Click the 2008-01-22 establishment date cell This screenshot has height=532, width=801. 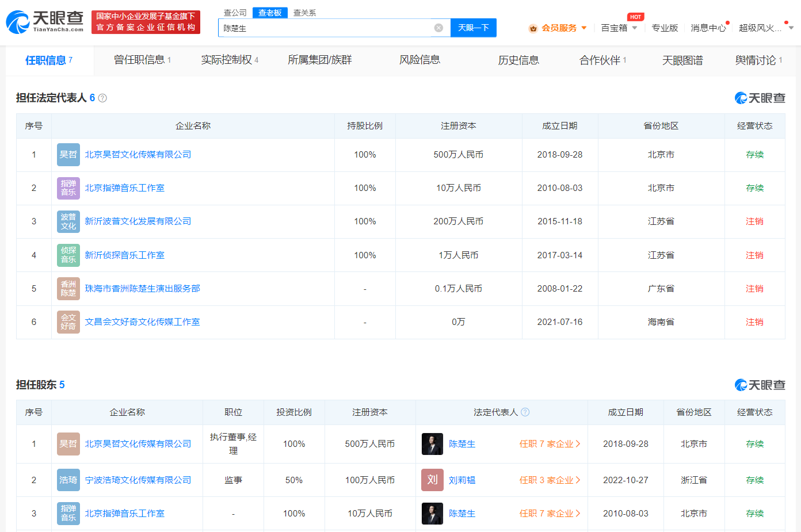pyautogui.click(x=560, y=289)
